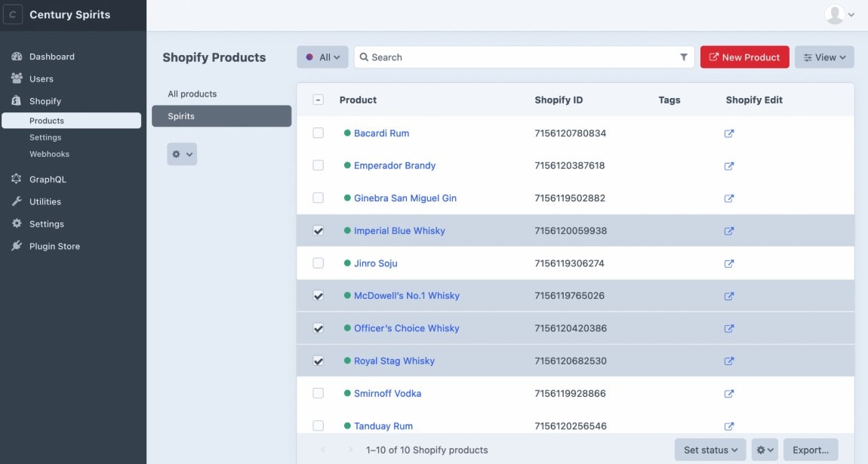Open Shopify edit icon for Jinro Soju
This screenshot has width=868, height=464.
click(729, 264)
